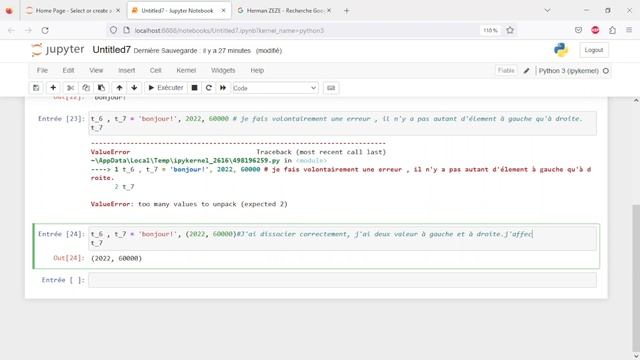Viewport: 640px width, 360px height.
Task: Restart kernel and run all icon
Action: (223, 88)
